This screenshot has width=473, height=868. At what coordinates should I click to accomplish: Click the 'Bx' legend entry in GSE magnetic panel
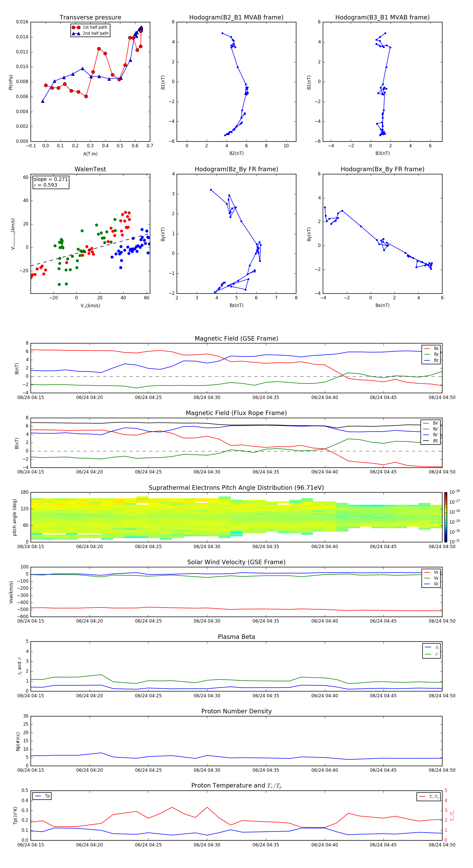431,349
